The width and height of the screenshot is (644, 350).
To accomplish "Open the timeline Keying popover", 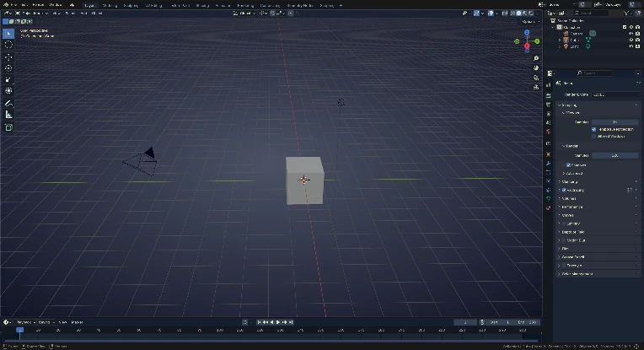I will pyautogui.click(x=46, y=322).
